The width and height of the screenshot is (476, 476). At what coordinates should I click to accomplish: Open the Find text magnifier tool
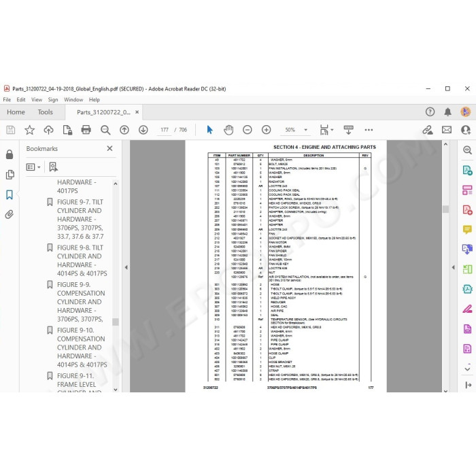pyautogui.click(x=105, y=130)
